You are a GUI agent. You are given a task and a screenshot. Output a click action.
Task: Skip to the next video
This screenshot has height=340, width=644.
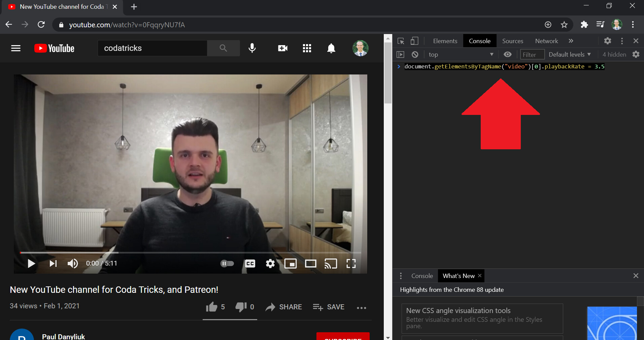coord(53,263)
